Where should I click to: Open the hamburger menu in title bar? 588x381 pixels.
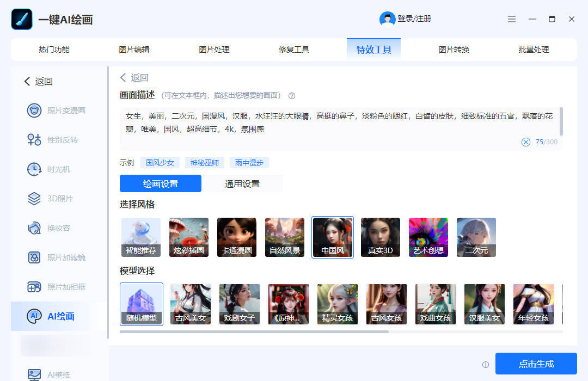(x=512, y=19)
